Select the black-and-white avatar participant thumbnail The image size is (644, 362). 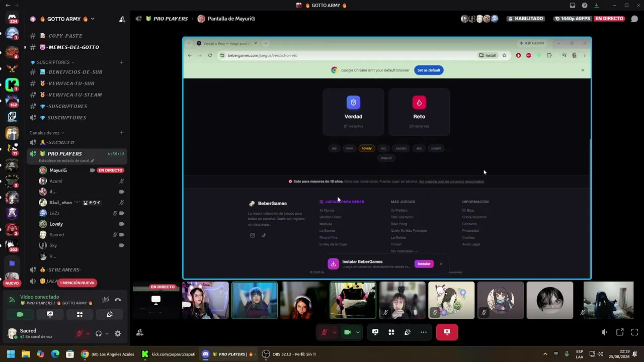[549, 301]
